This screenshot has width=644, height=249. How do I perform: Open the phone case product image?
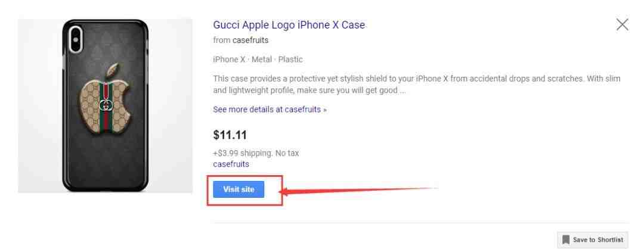pyautogui.click(x=105, y=106)
